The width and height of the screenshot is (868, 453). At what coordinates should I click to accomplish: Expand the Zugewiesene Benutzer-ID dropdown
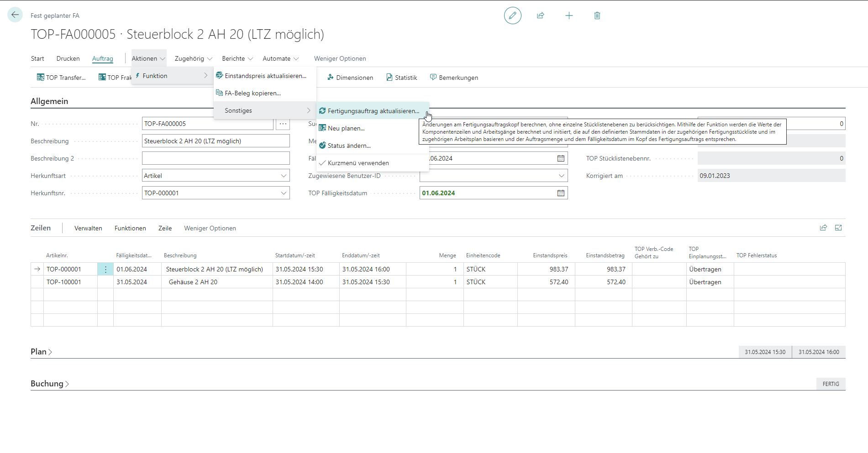(x=561, y=176)
